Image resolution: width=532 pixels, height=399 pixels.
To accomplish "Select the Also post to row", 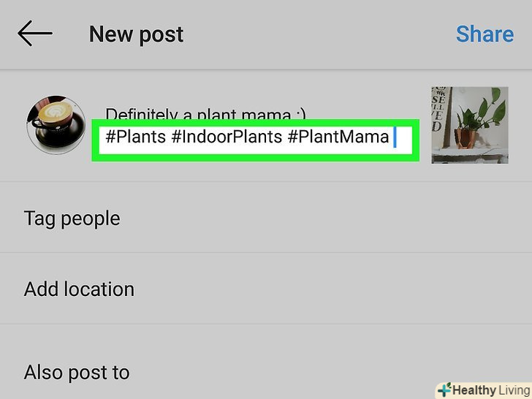I will coord(76,372).
